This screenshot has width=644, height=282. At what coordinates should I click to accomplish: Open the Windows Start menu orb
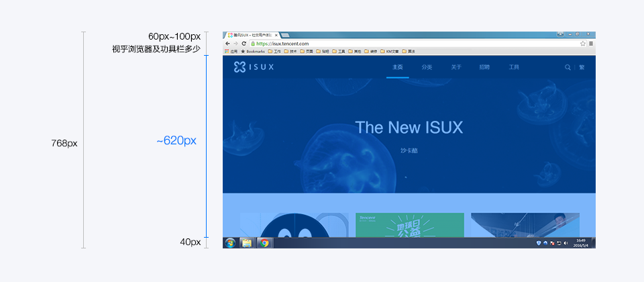[230, 243]
